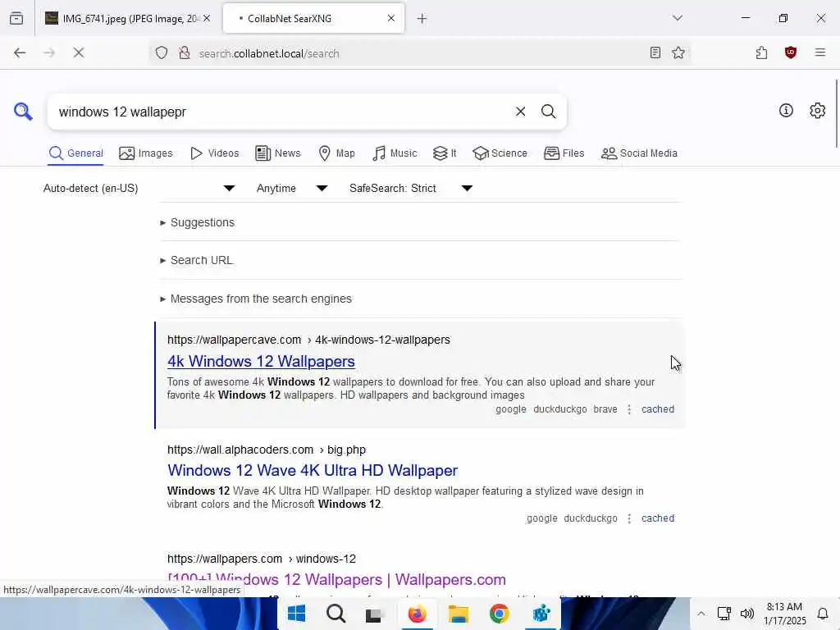
Task: Click the wallpapercave.com result URL
Action: (308, 340)
